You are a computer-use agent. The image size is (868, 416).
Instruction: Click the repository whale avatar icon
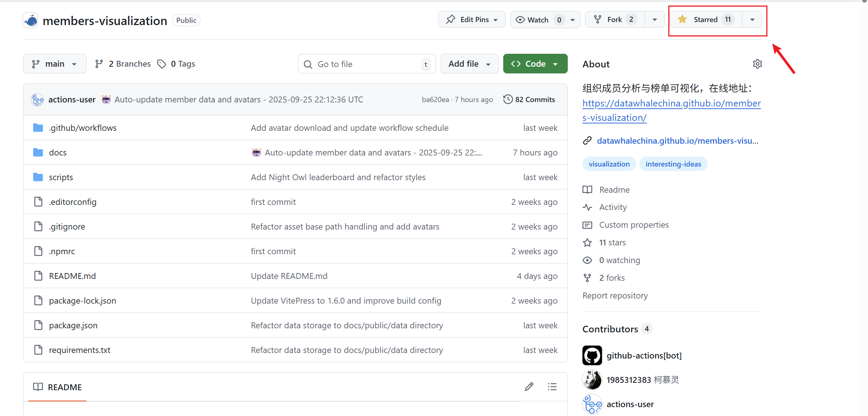click(31, 20)
